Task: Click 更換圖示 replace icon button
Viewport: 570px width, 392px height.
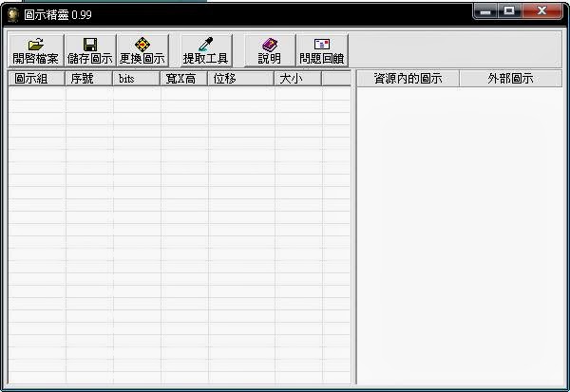Action: point(142,50)
